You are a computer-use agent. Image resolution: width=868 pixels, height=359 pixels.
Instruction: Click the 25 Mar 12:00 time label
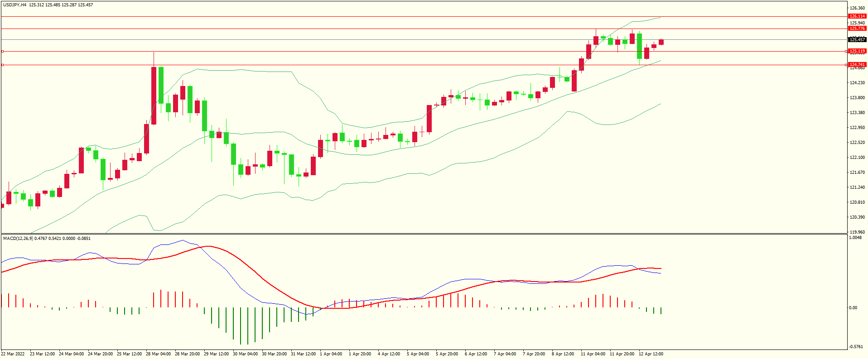[x=129, y=354]
